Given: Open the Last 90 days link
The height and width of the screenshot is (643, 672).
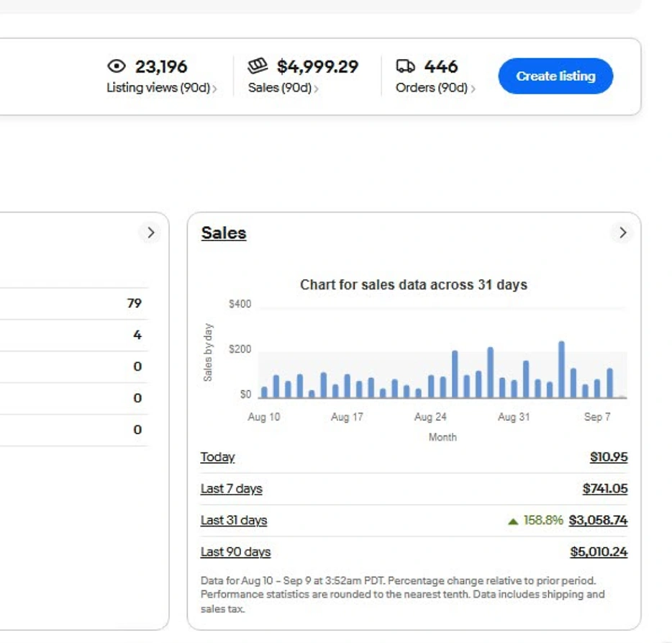Looking at the screenshot, I should tap(235, 552).
